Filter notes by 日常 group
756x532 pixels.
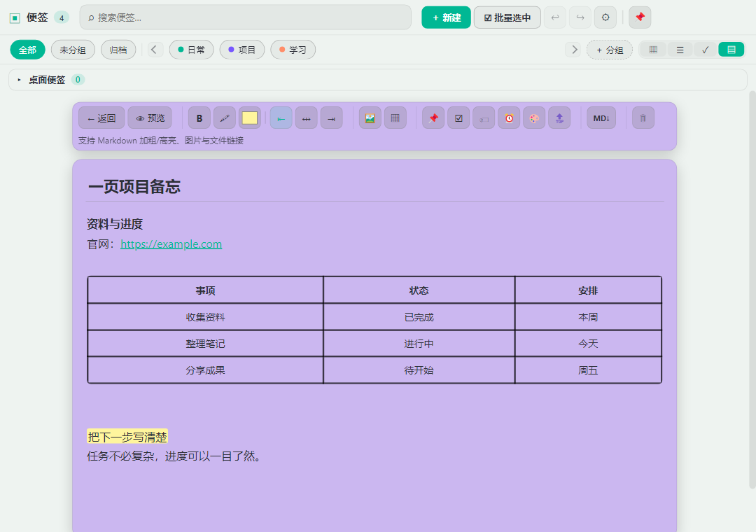click(x=191, y=50)
